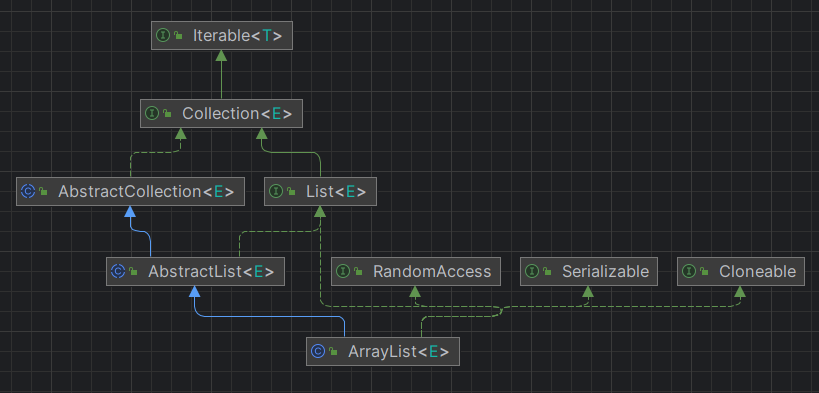
Task: Click the interface icon on Iterable<T>
Action: coord(163,36)
